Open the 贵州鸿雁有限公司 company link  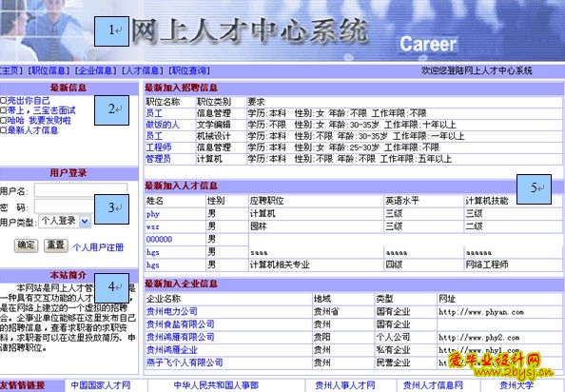[180, 337]
